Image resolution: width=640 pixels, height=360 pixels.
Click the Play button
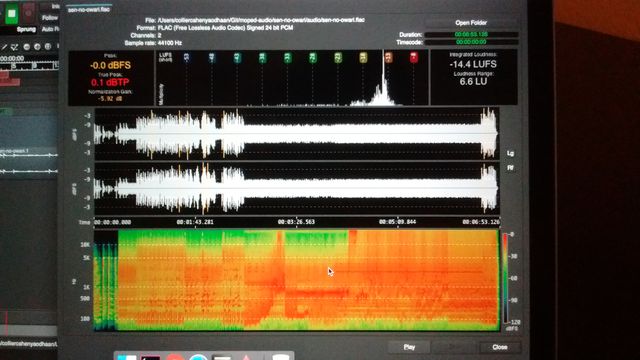409,347
